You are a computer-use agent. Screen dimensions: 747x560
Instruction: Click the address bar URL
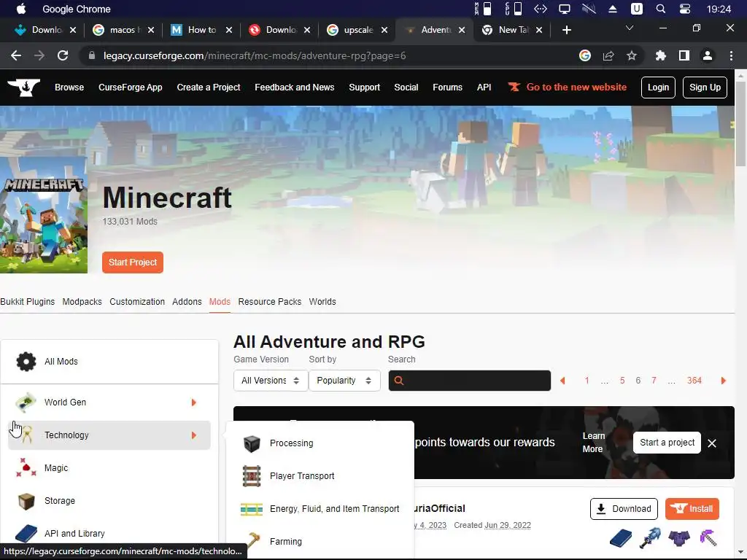coord(255,56)
